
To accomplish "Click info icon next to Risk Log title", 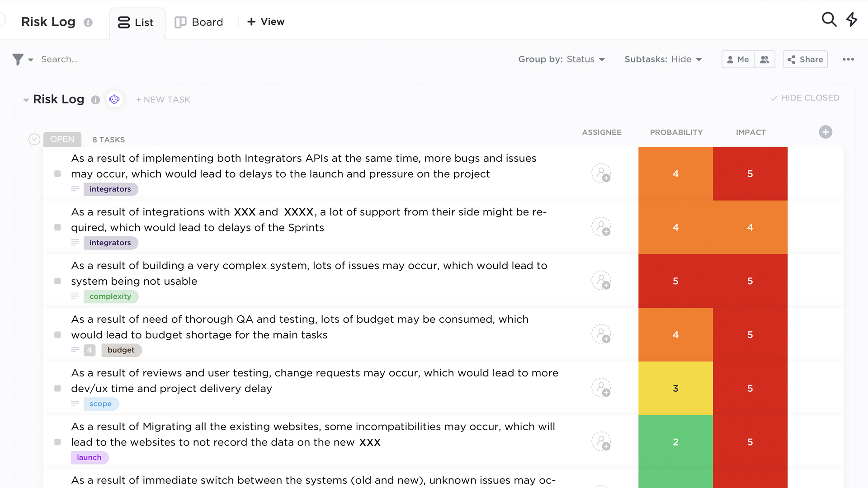I will [88, 22].
